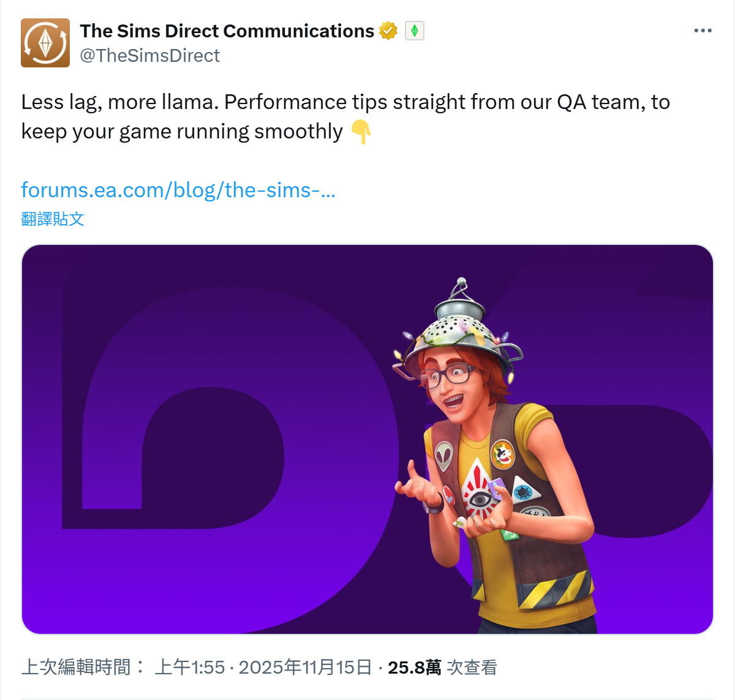Screen dimensions: 735x700
Task: Click the gold verified checkmark badge
Action: (388, 31)
